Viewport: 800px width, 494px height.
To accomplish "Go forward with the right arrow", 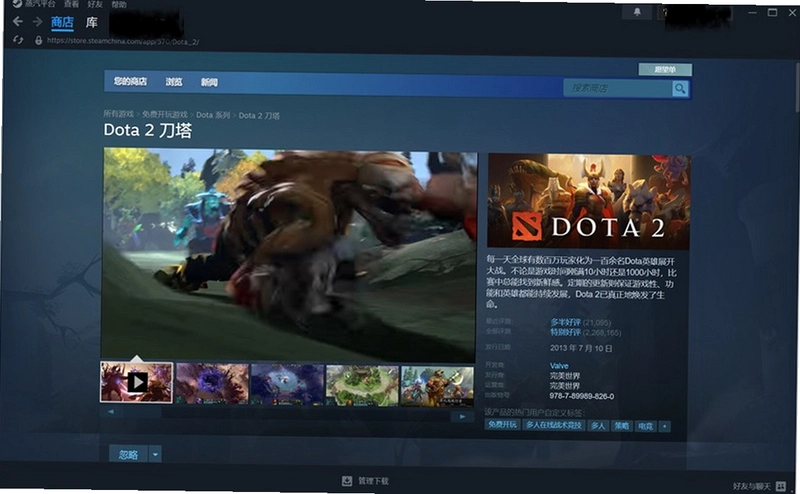I will pyautogui.click(x=37, y=21).
